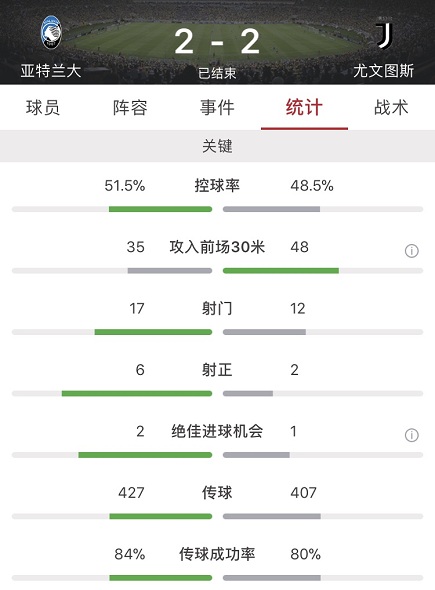
Task: Tap the 已结束 match status text
Action: pos(217,73)
